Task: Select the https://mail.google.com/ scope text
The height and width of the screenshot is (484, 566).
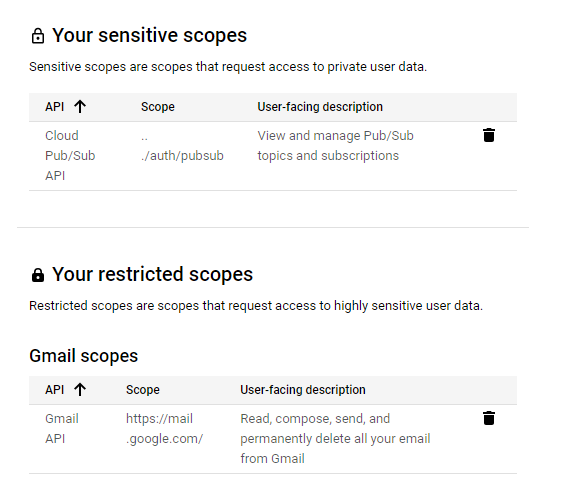Action: (x=164, y=429)
